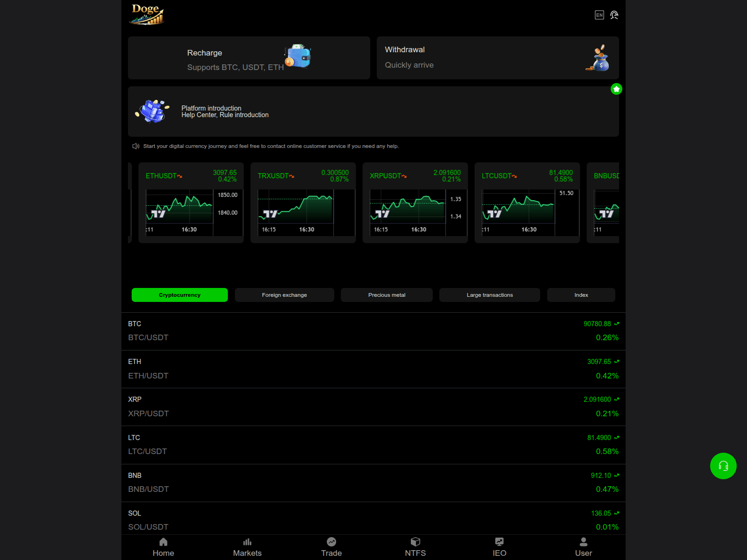The height and width of the screenshot is (560, 747).
Task: Click the ETH 0.42% change in list
Action: point(607,376)
